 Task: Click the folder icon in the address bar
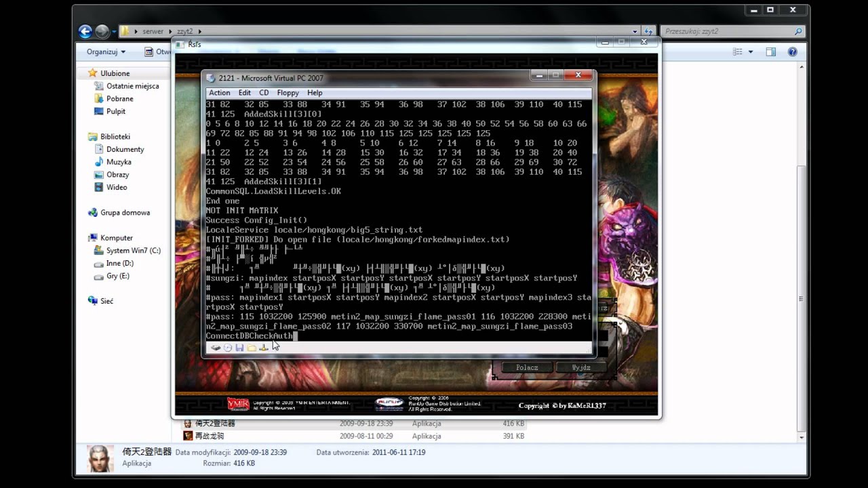[x=125, y=31]
